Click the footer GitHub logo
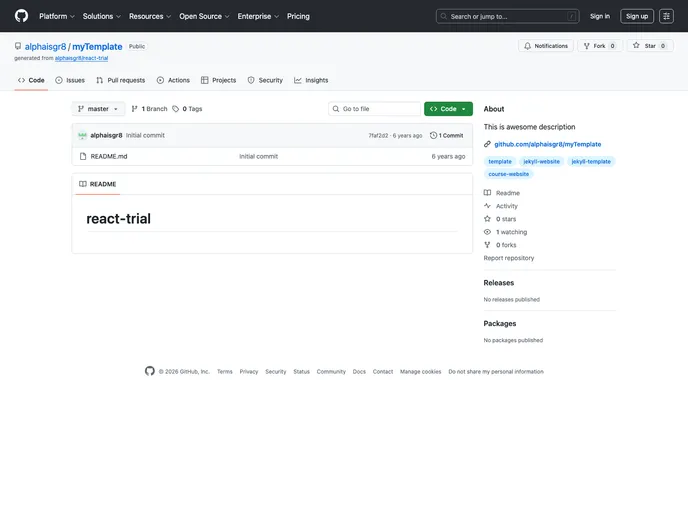Screen dimensions: 688x512 [x=150, y=371]
